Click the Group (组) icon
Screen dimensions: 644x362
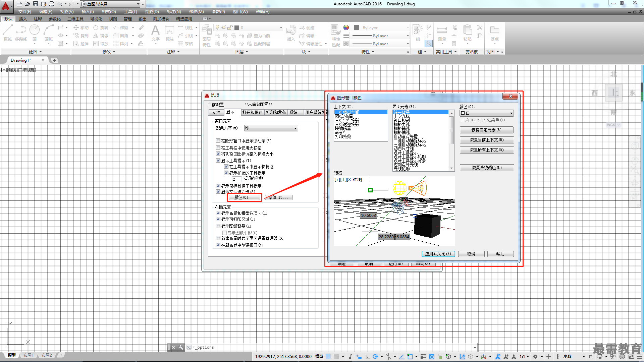(418, 33)
